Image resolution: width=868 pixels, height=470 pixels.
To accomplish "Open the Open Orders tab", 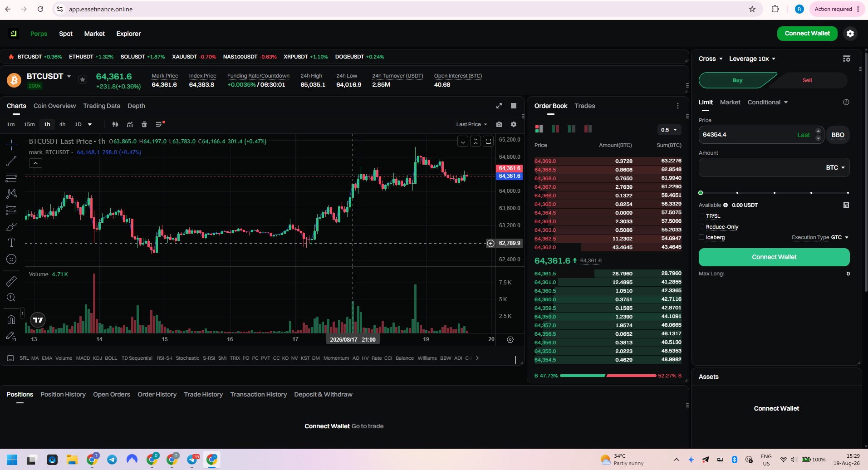I will click(112, 394).
